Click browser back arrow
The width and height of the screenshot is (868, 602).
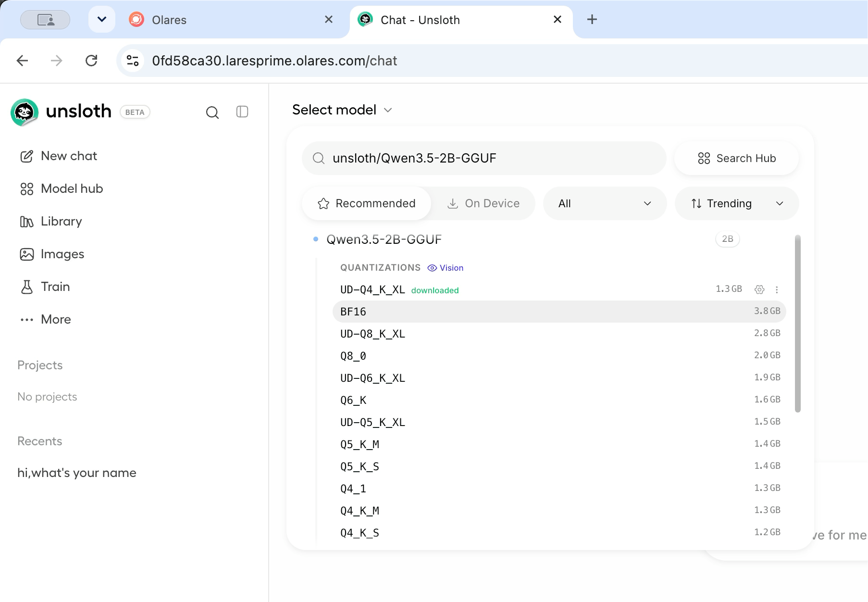[22, 61]
